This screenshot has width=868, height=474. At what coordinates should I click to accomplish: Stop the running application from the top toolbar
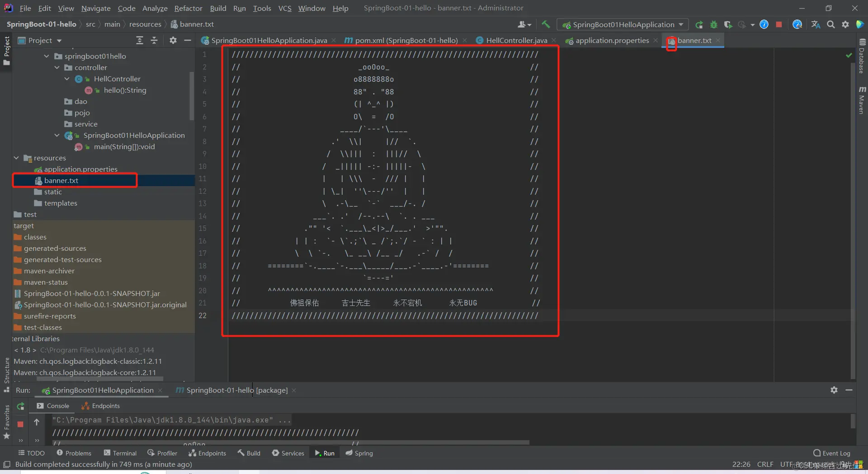point(779,24)
